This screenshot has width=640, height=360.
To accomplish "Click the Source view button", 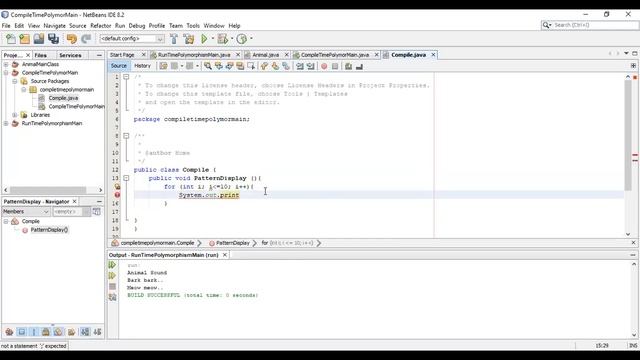I will (x=119, y=66).
